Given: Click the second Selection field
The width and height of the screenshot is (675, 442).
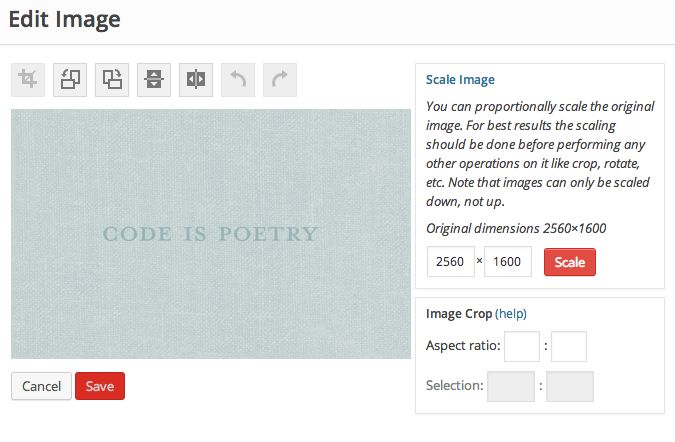Looking at the screenshot, I should [570, 386].
